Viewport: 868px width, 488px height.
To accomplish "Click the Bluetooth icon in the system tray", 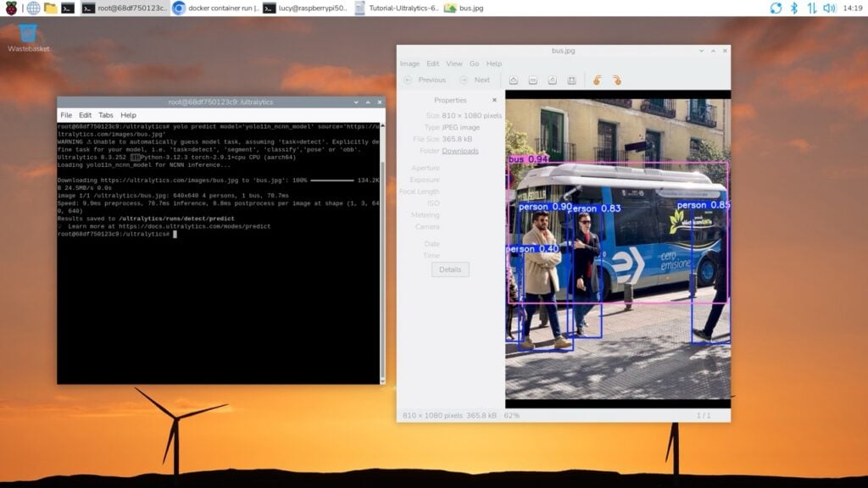I will (794, 8).
